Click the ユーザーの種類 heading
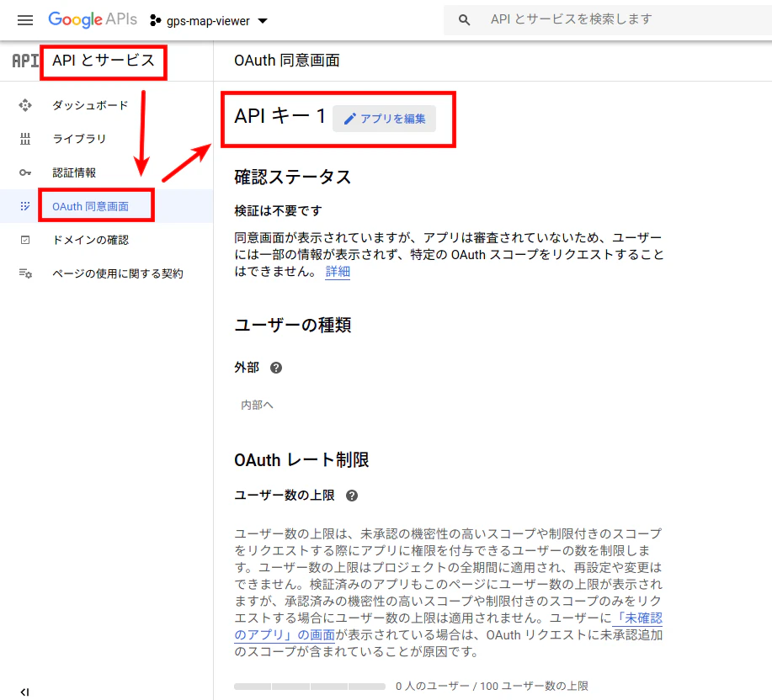Image resolution: width=772 pixels, height=700 pixels. click(x=293, y=325)
